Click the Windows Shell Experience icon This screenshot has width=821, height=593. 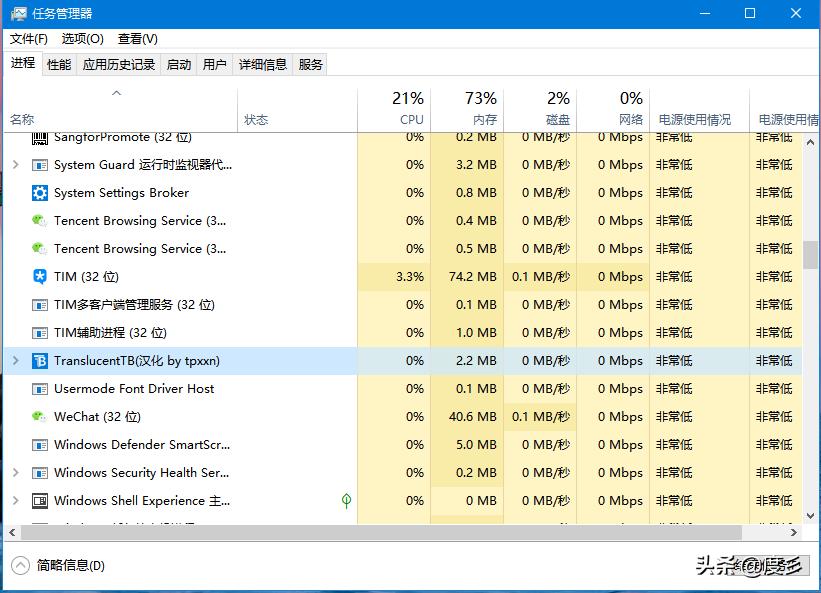point(40,501)
